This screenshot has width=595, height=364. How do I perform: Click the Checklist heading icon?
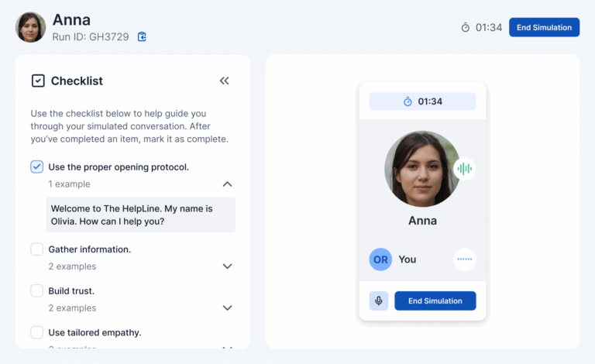point(38,81)
